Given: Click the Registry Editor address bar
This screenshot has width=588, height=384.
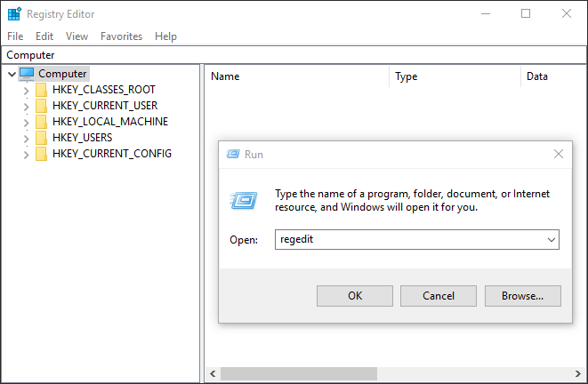Looking at the screenshot, I should point(294,55).
